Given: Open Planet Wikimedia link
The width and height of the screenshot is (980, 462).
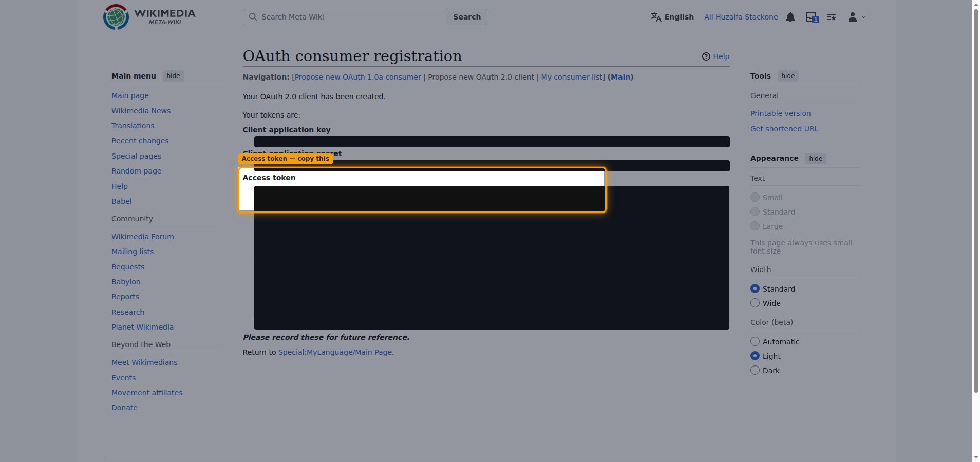Looking at the screenshot, I should tap(142, 327).
